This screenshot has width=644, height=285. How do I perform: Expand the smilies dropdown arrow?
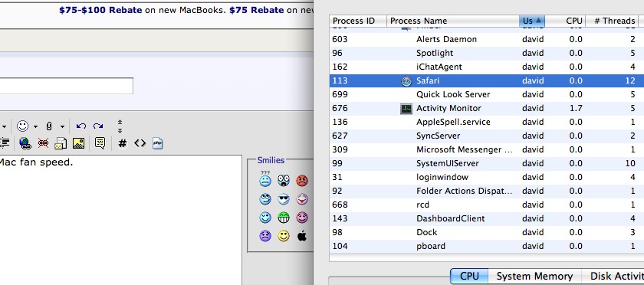[x=35, y=126]
